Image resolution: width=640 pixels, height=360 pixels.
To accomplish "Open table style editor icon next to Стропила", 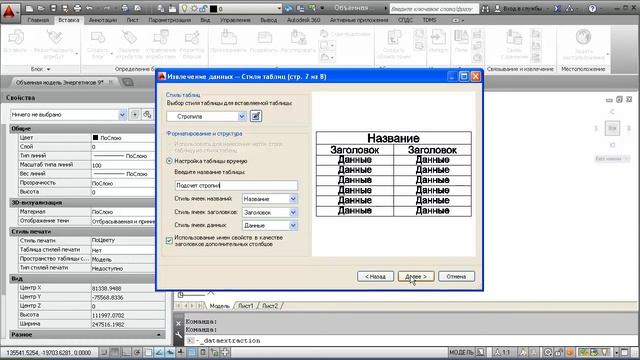I will (256, 116).
